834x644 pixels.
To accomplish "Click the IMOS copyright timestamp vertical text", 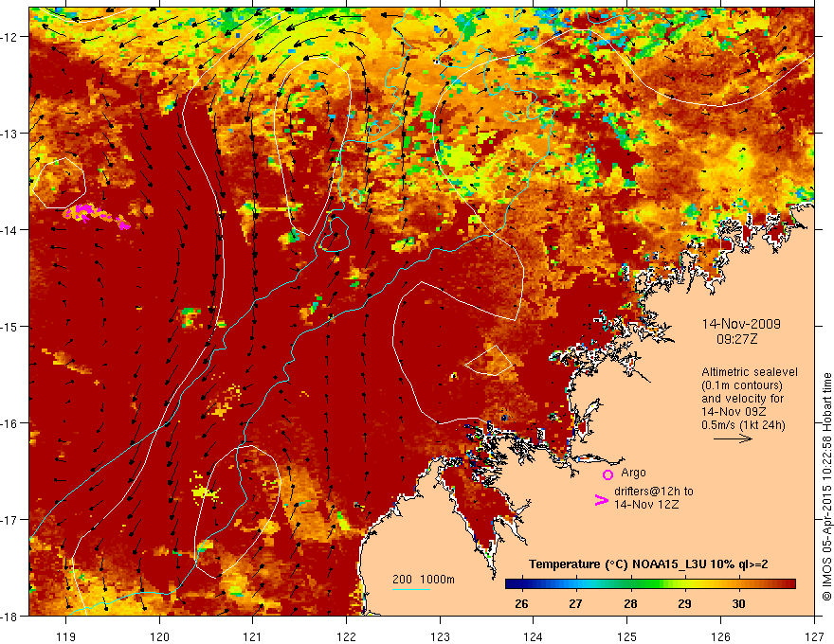I will (827, 487).
